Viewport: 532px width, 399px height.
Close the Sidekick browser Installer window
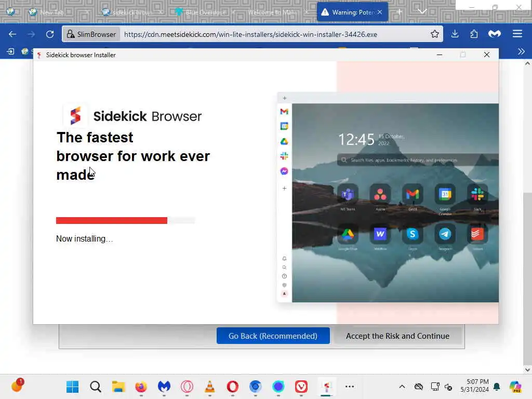point(486,55)
